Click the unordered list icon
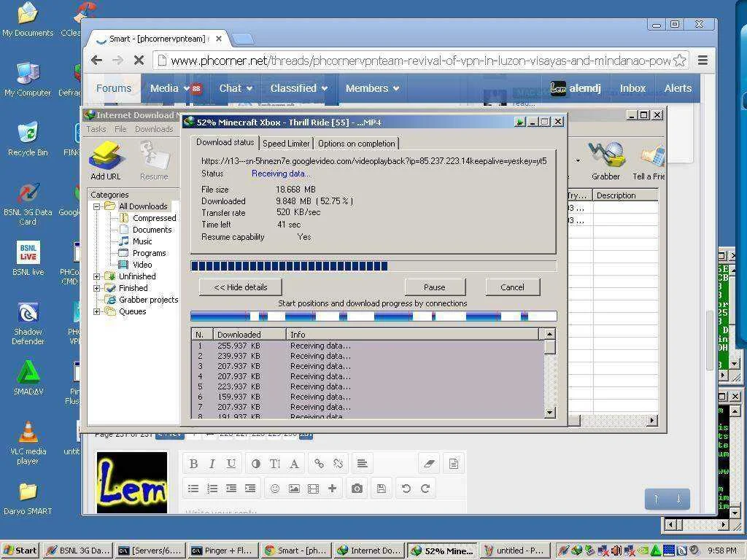Screen dimensions: 747x560 pos(193,488)
